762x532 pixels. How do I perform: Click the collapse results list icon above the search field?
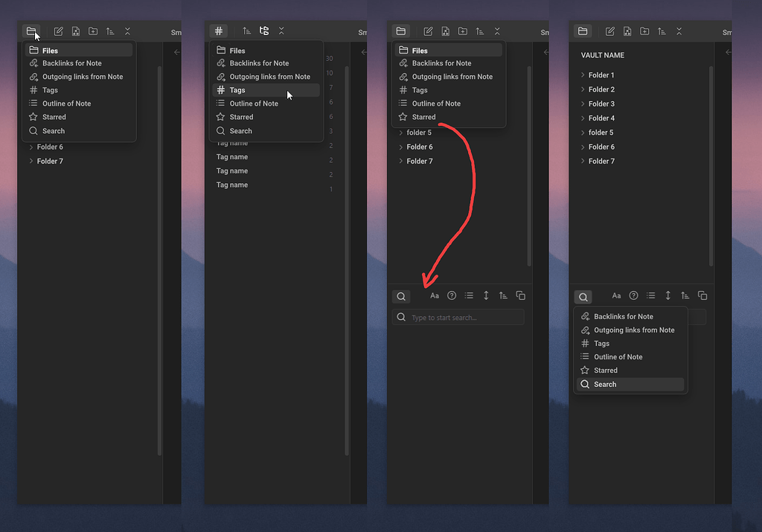coord(469,295)
